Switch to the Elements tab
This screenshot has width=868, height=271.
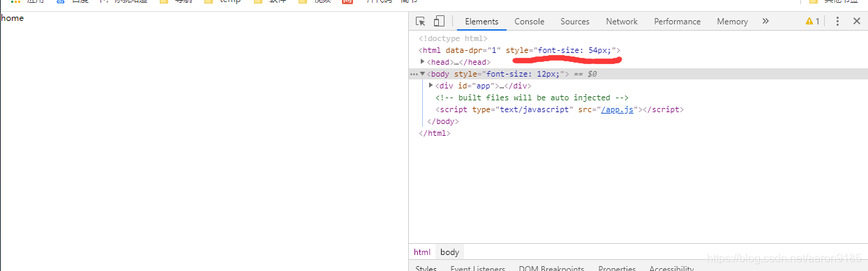(481, 22)
